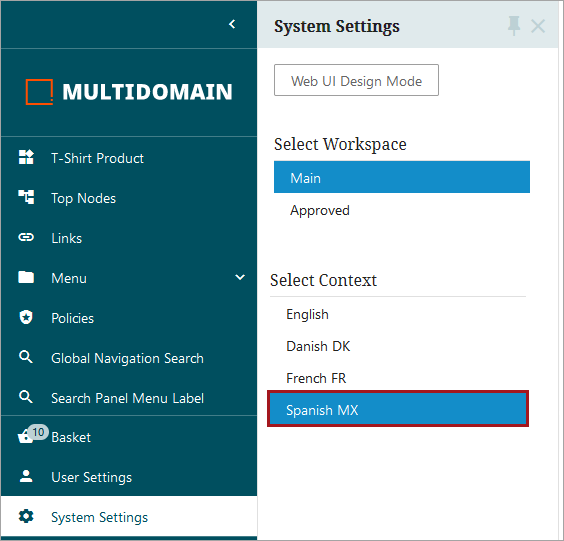Click the User Settings person icon
This screenshot has width=564, height=541.
click(26, 476)
